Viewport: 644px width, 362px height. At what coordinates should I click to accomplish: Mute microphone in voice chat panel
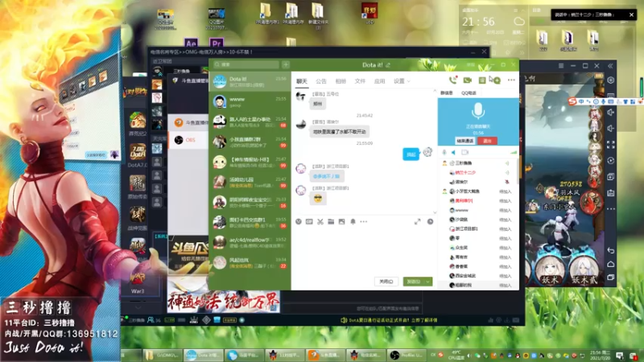(x=444, y=152)
